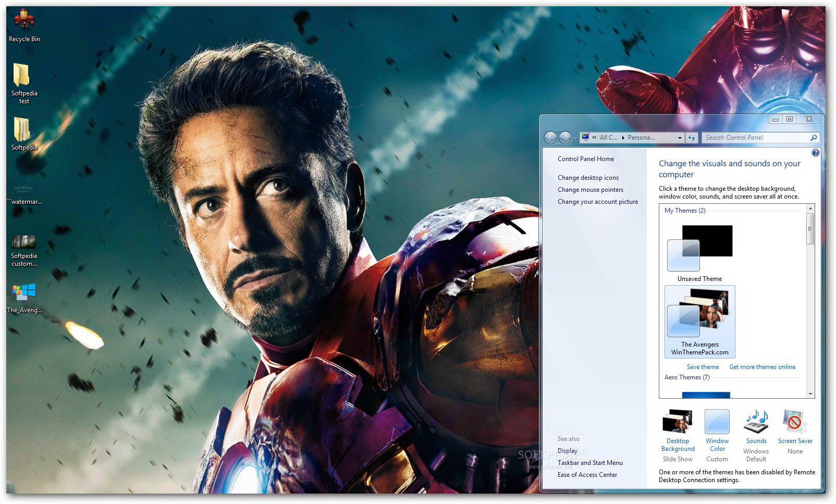The image size is (836, 504).
Task: Select the Softpedia folder on desktop
Action: point(24,133)
